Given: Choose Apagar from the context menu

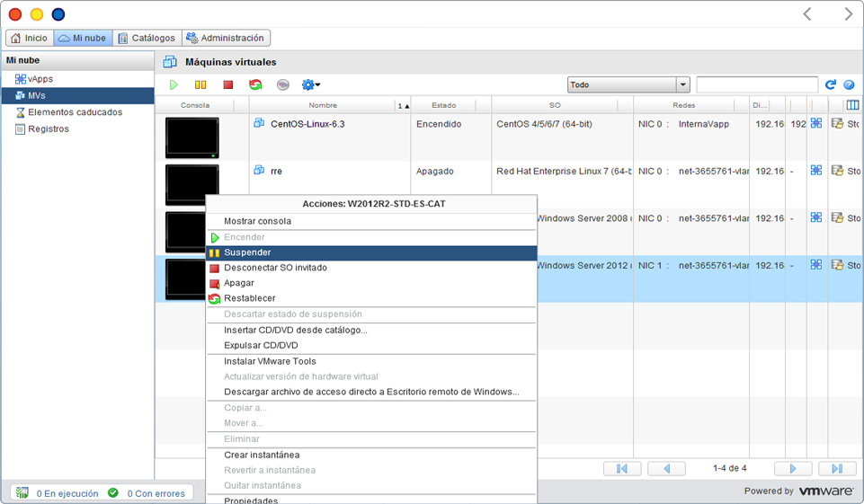Looking at the screenshot, I should pyautogui.click(x=239, y=283).
